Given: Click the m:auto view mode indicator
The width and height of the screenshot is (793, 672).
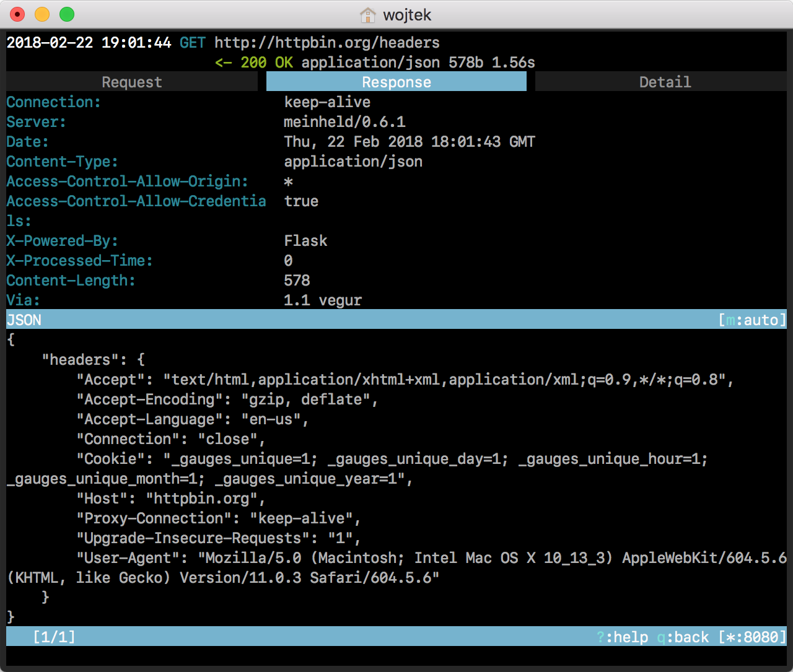Looking at the screenshot, I should click(x=751, y=320).
